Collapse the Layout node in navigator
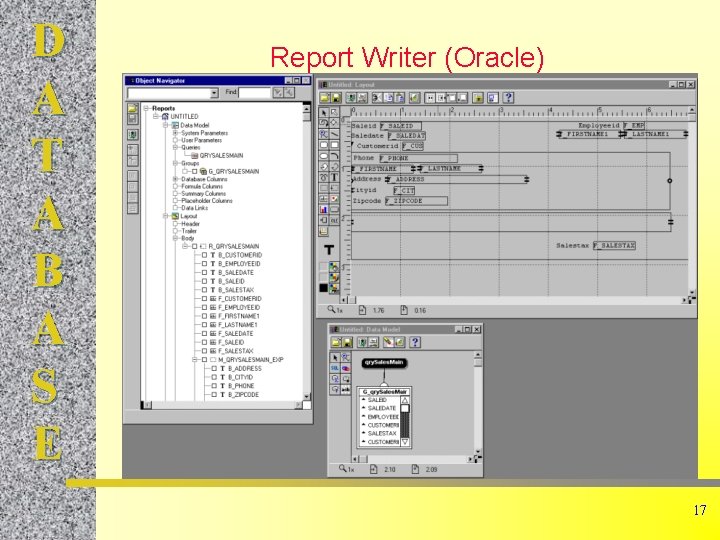The width and height of the screenshot is (720, 540). pos(165,216)
